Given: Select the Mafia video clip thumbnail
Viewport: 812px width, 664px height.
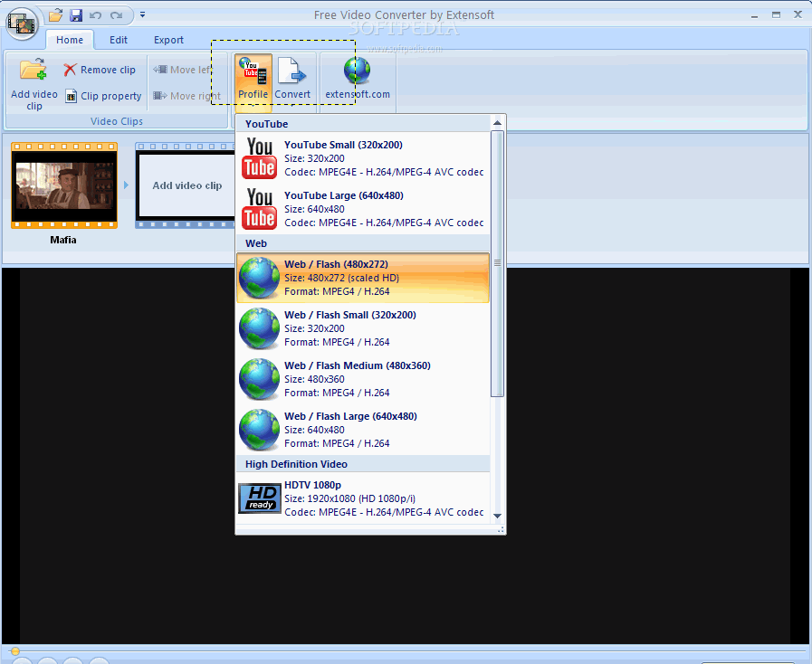Looking at the screenshot, I should pyautogui.click(x=64, y=185).
